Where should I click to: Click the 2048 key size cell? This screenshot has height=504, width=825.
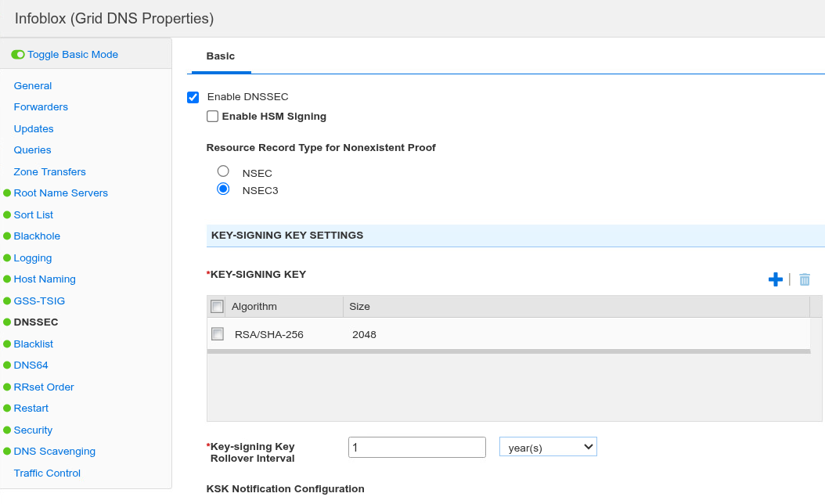coord(364,335)
